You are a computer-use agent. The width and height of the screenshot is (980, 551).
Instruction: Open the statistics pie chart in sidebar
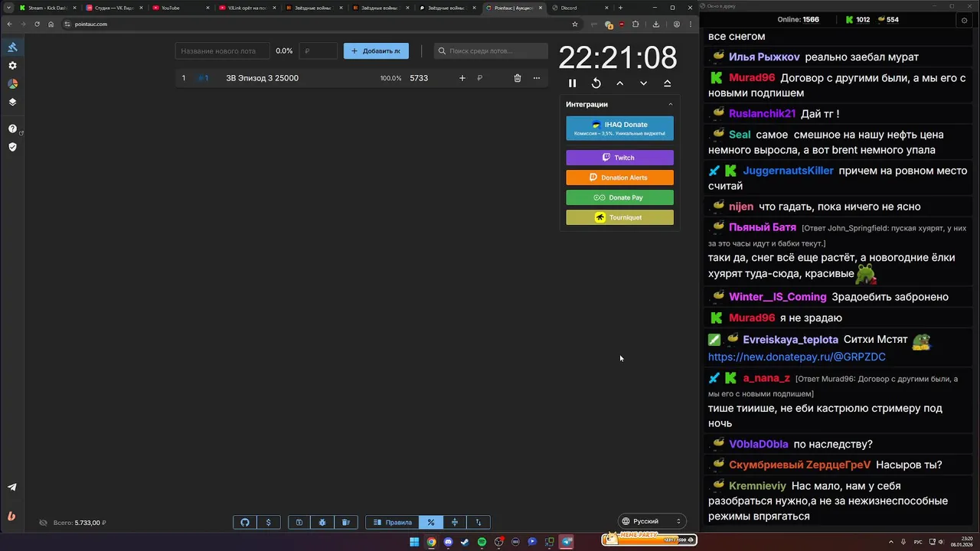pyautogui.click(x=12, y=84)
